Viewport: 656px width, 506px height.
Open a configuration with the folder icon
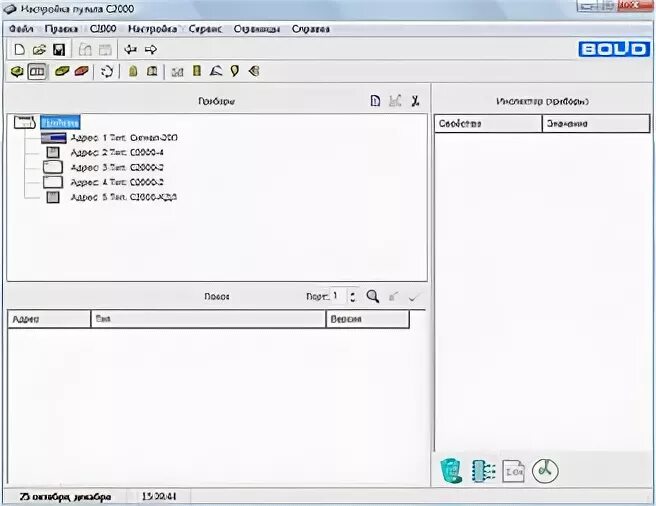39,50
